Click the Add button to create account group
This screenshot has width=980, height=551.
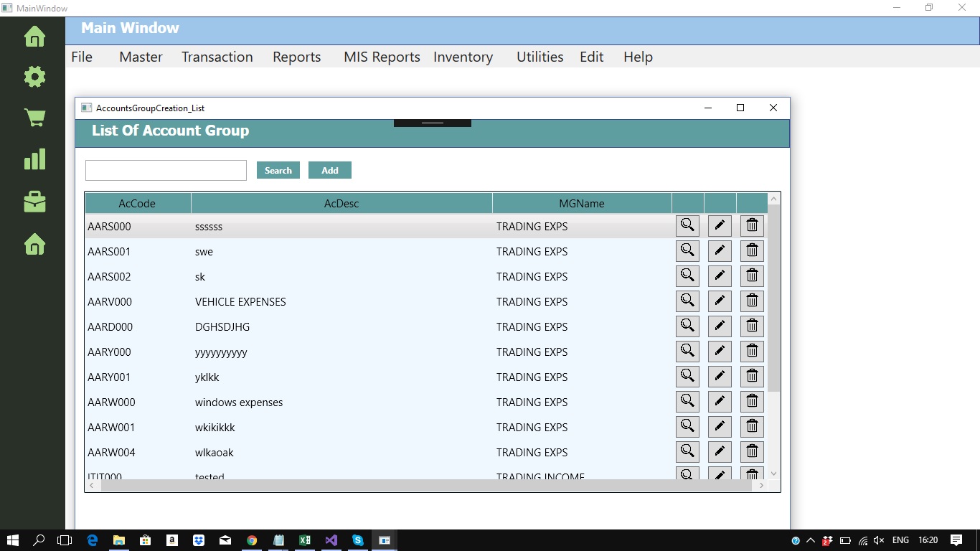click(x=329, y=170)
